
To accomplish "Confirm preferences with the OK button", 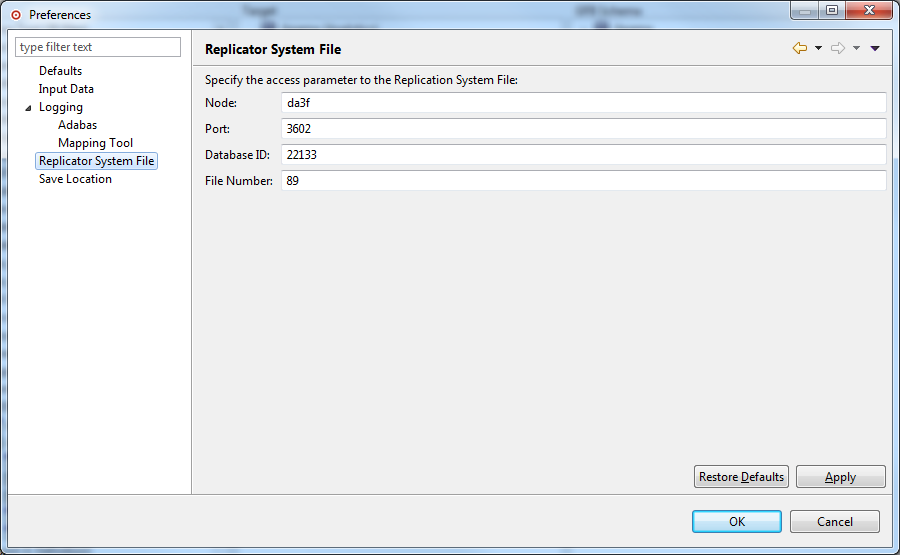I will (736, 521).
